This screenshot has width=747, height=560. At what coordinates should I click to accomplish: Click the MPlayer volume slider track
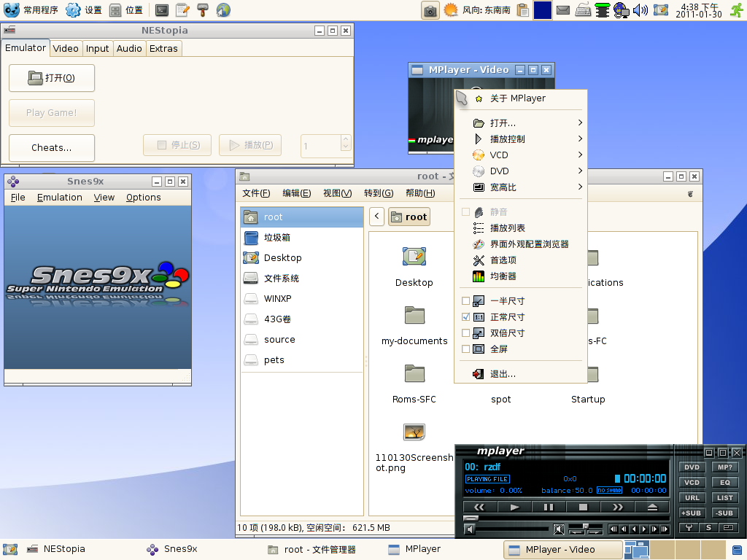coord(513,529)
